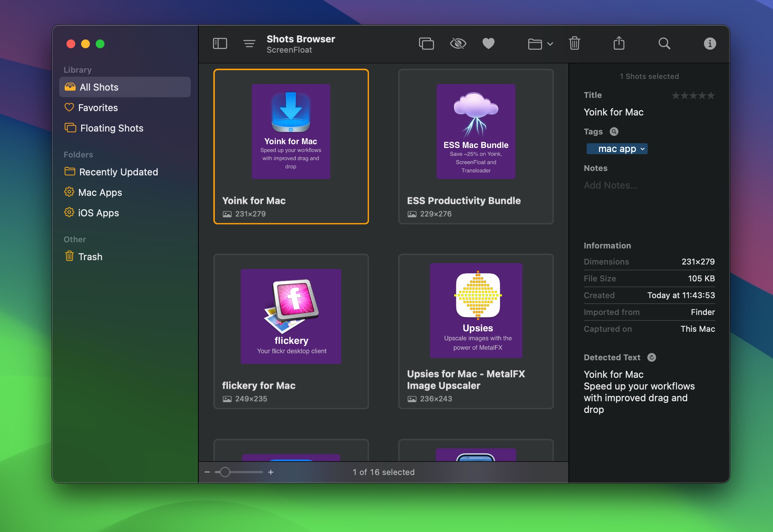Click the Today at 11:43:53 created value
Image resolution: width=773 pixels, height=532 pixels.
pyautogui.click(x=681, y=295)
